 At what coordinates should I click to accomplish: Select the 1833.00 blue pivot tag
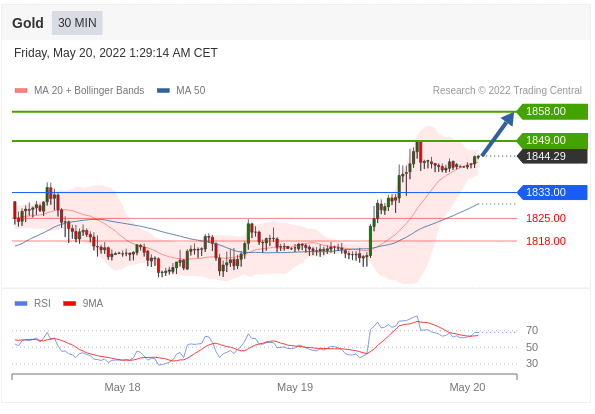(552, 192)
